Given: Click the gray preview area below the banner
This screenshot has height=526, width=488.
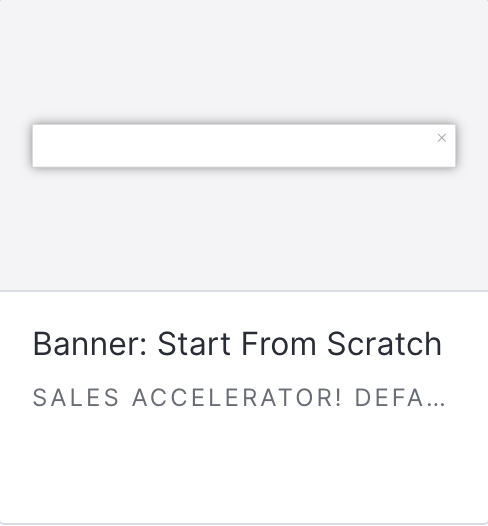Looking at the screenshot, I should [244, 229].
